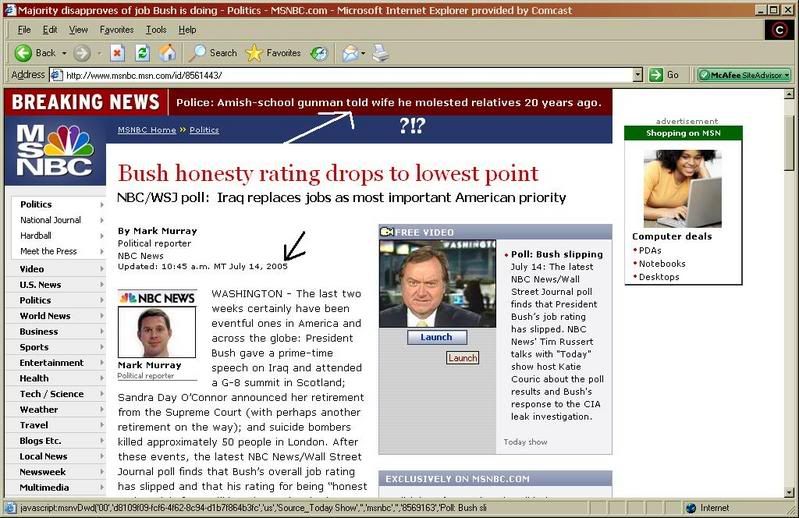Viewport: 799px width, 518px height.
Task: Click the Travel sidebar item
Action: pyautogui.click(x=34, y=425)
